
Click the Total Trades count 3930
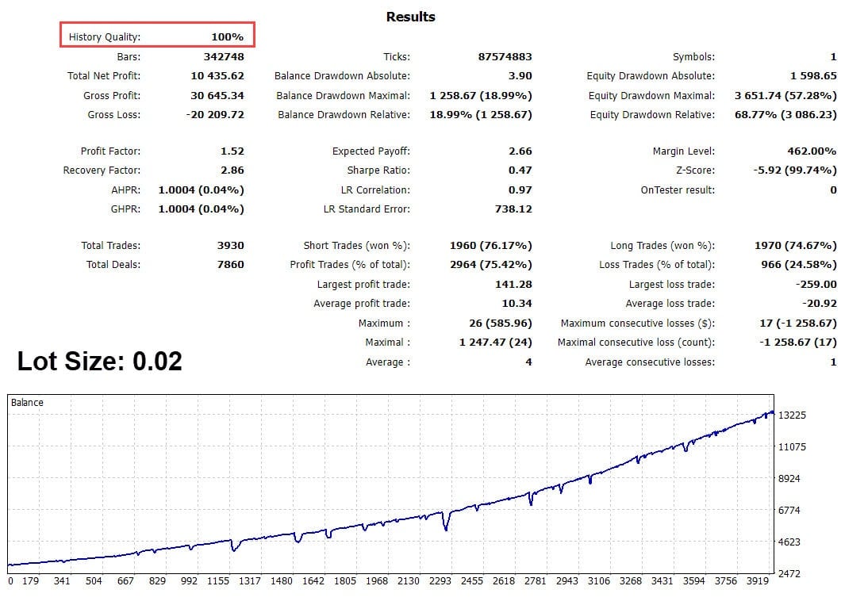point(232,245)
